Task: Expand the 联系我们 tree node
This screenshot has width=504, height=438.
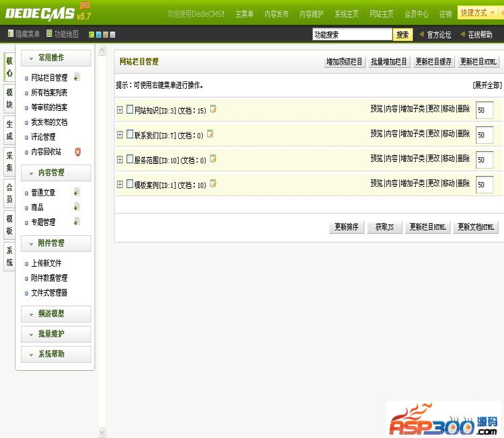Action: (120, 134)
